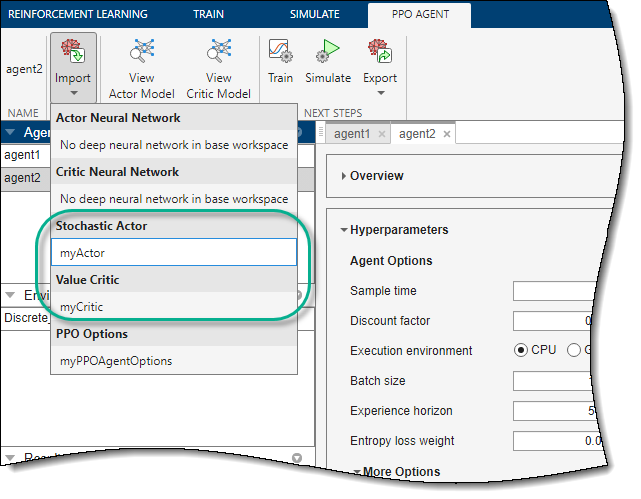Switch to the Simulate ribbon tab
The height and width of the screenshot is (499, 641).
pos(314,14)
